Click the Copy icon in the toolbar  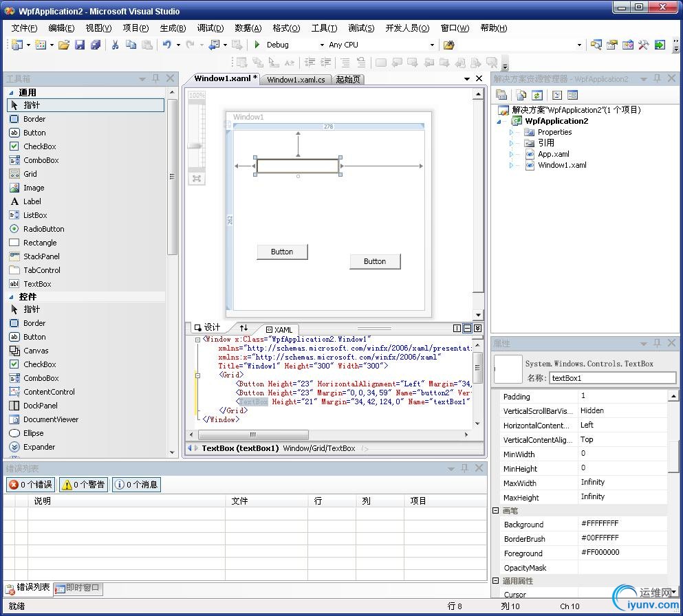pyautogui.click(x=131, y=45)
